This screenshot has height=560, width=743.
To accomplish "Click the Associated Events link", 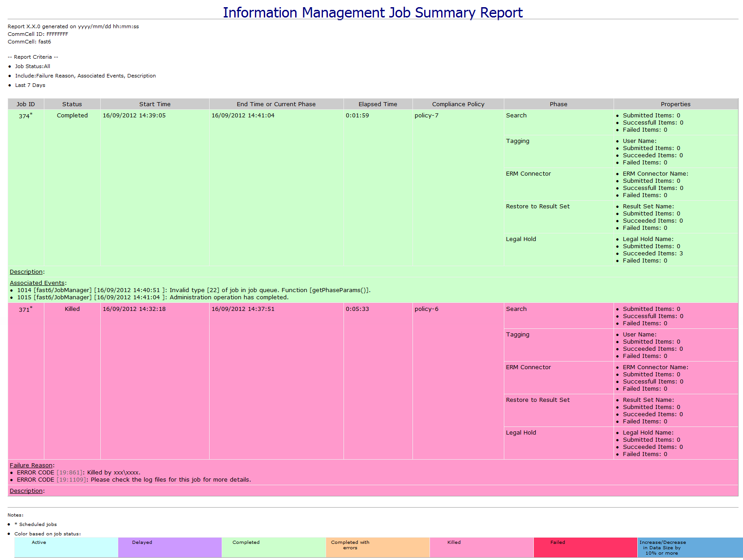I will (x=37, y=283).
